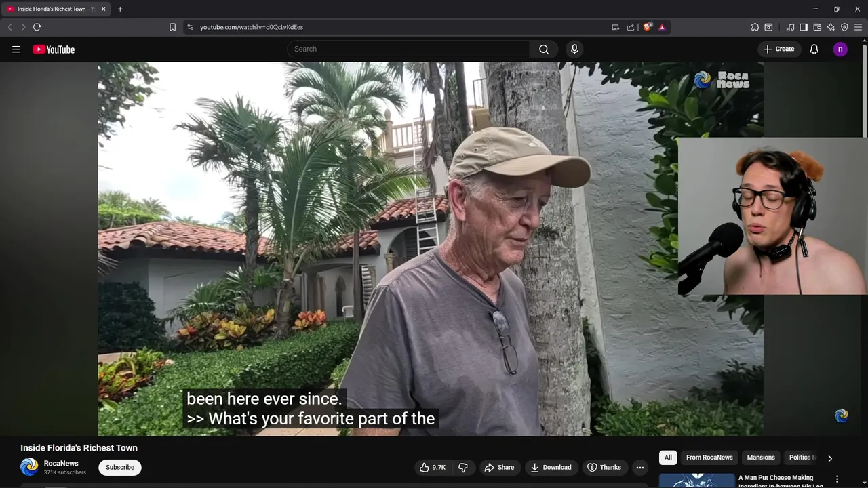Open options menu for the cheese video

point(837,479)
